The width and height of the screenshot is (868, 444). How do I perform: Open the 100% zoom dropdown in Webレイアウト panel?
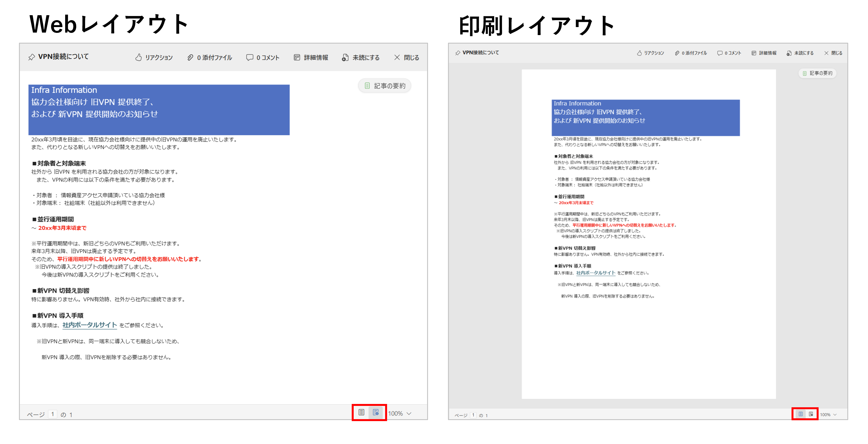click(x=400, y=414)
